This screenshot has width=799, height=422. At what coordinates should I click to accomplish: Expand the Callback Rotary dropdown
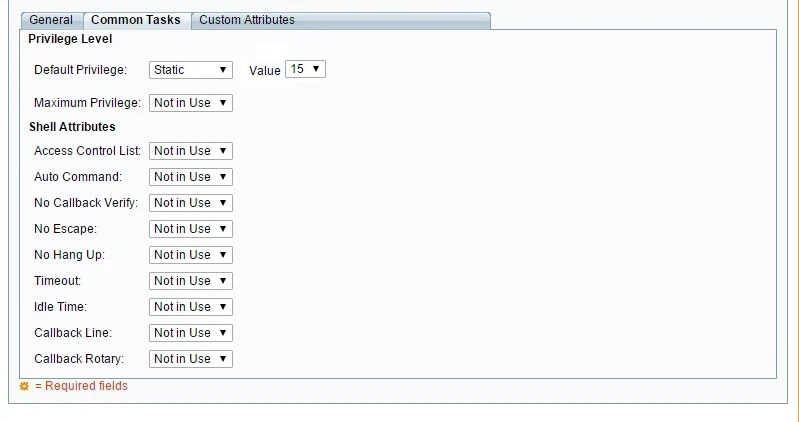pos(191,359)
